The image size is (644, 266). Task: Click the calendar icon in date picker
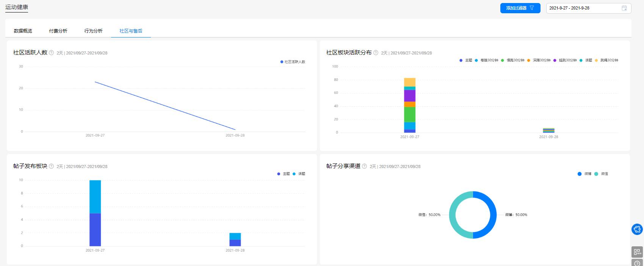[624, 8]
